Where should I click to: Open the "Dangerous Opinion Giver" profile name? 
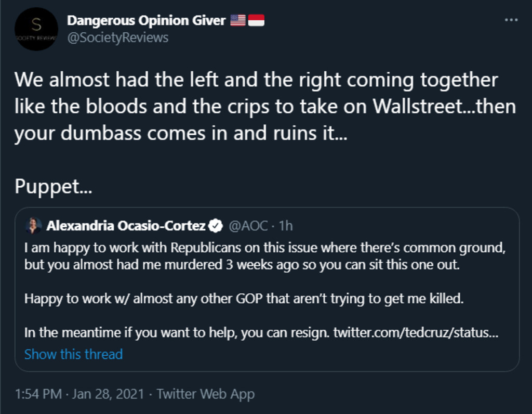click(x=146, y=20)
